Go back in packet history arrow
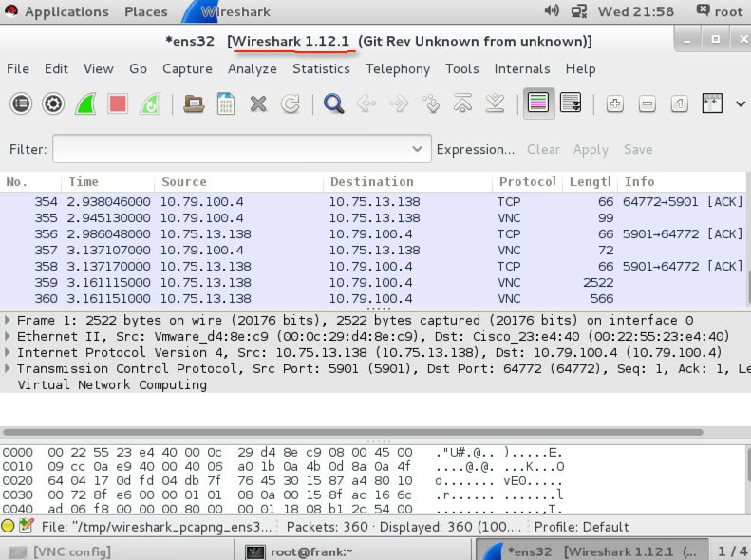This screenshot has width=751, height=560. point(366,103)
